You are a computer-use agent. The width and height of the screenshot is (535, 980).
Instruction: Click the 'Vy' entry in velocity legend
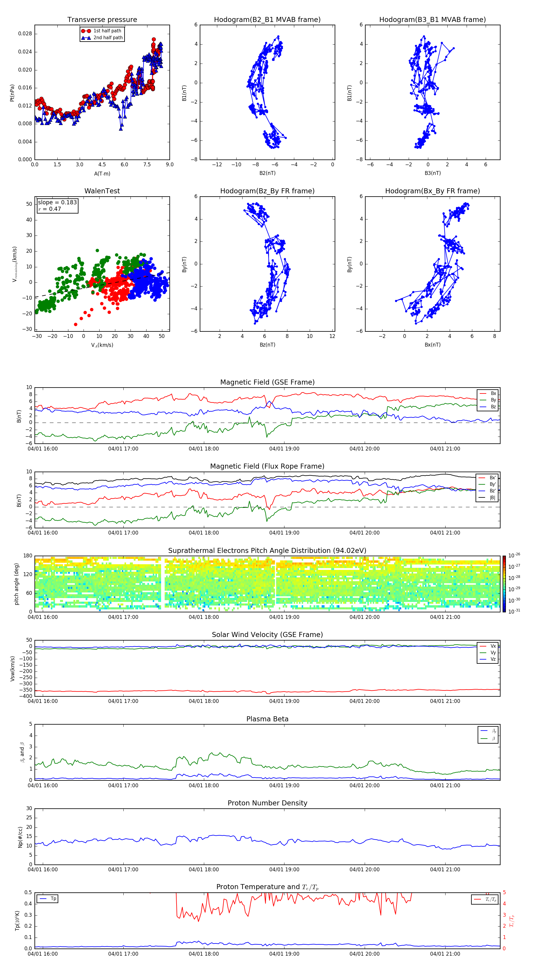coord(488,652)
